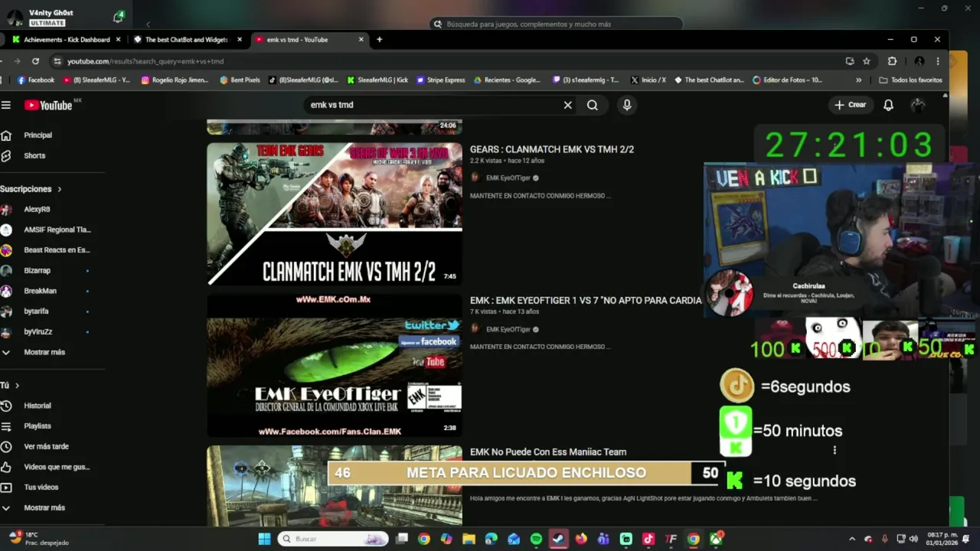Screen dimensions: 980x551
Task: Click the Crear button
Action: pos(851,105)
